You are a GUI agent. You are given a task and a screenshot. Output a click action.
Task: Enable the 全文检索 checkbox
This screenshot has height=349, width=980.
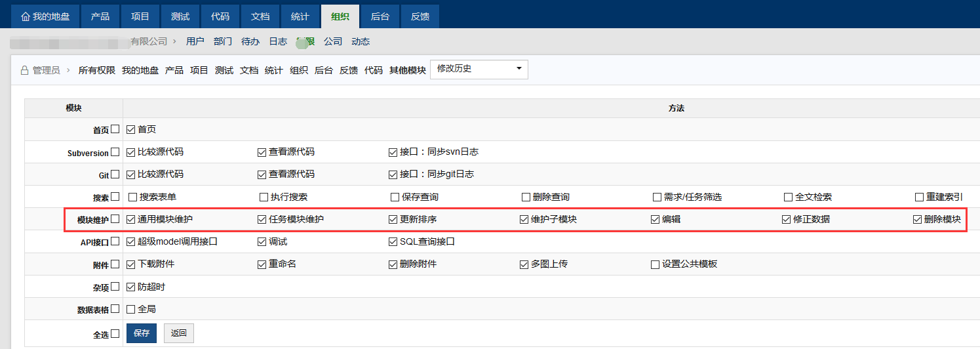789,197
